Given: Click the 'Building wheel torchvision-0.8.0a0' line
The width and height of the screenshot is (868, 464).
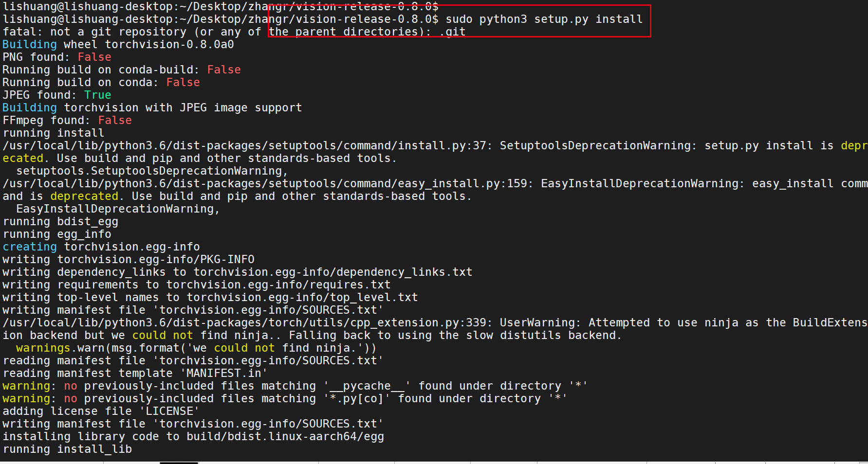Looking at the screenshot, I should 118,45.
